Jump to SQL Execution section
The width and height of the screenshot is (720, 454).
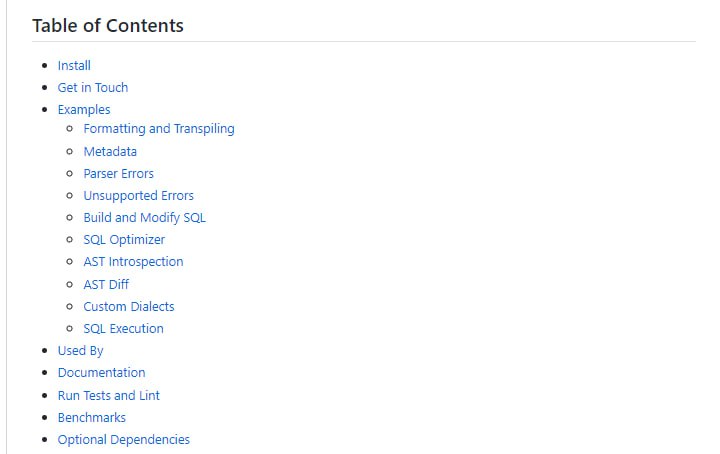(123, 328)
